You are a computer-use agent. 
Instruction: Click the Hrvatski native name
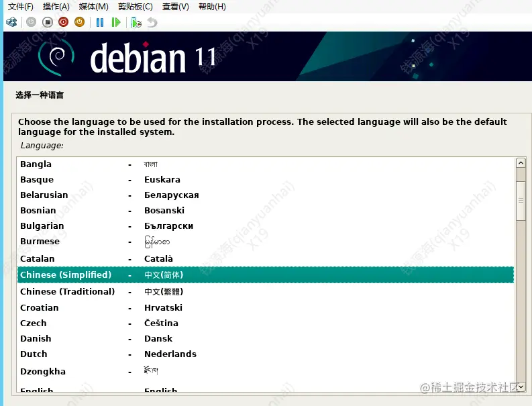click(163, 307)
